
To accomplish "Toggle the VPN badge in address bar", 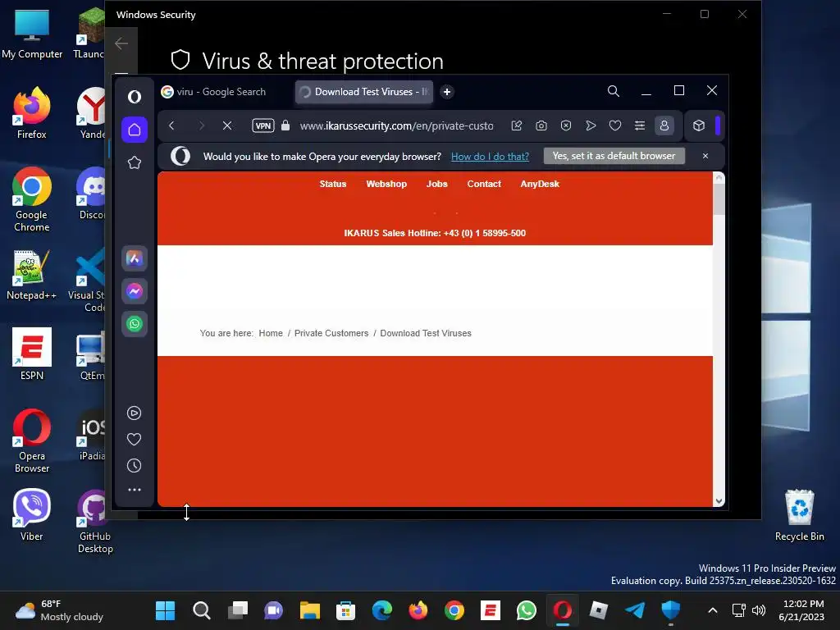I will point(263,126).
